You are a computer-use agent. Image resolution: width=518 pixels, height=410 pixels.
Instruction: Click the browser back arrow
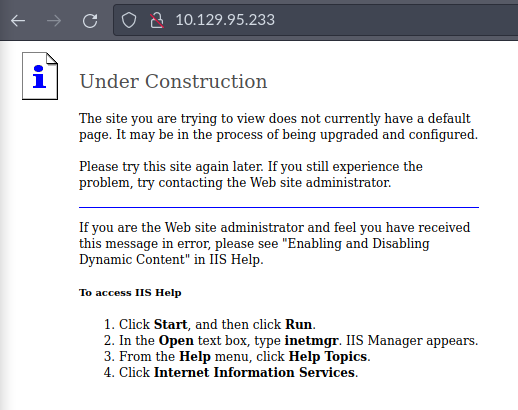click(x=18, y=21)
